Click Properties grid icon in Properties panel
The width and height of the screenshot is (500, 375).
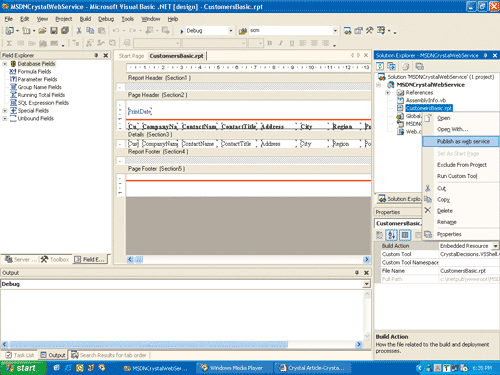(x=405, y=235)
